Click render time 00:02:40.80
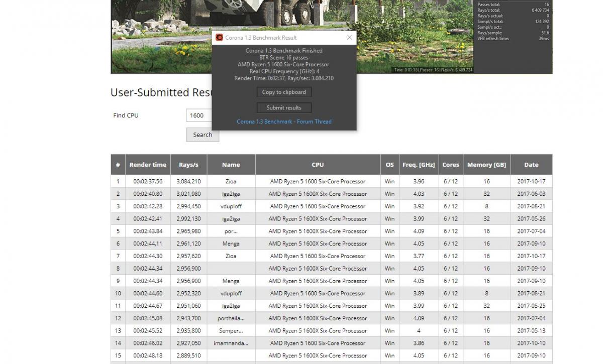The height and width of the screenshot is (364, 603). 148,194
